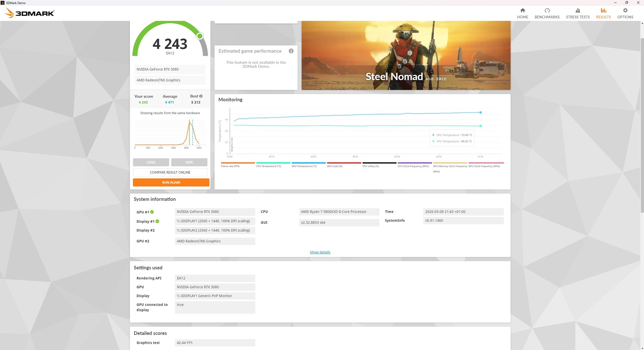Click the NVIDIA GeForce RTX 3080 field under GPU #1

(x=215, y=212)
